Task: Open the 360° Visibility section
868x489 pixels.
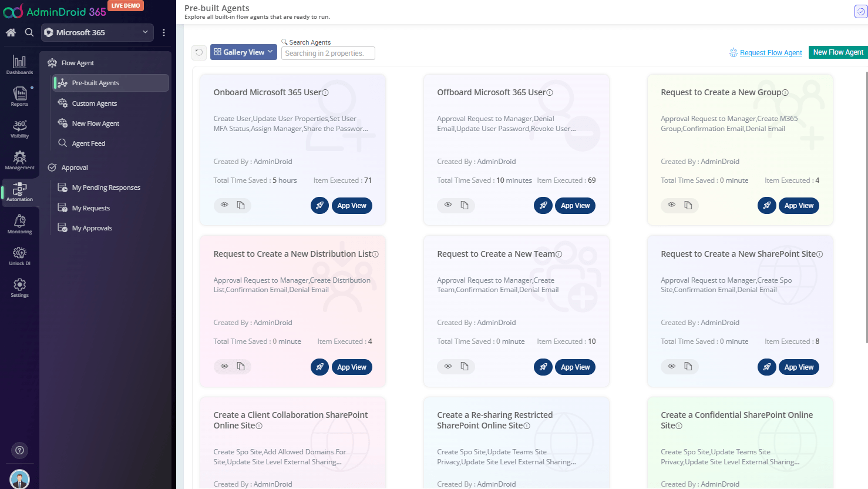Action: pos(19,129)
